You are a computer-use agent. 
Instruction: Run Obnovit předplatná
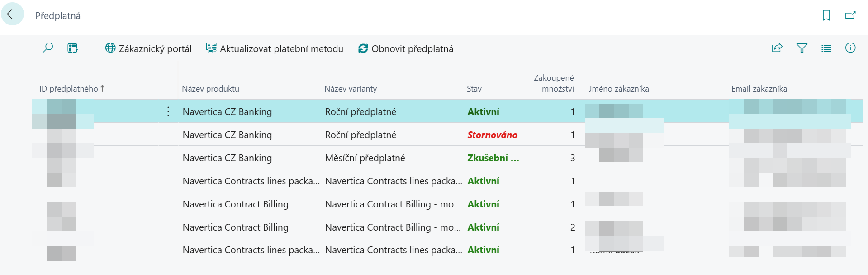[x=407, y=48]
